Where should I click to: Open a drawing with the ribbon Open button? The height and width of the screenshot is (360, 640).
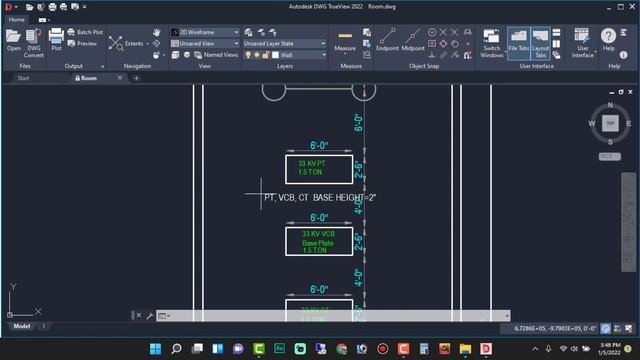pos(13,40)
